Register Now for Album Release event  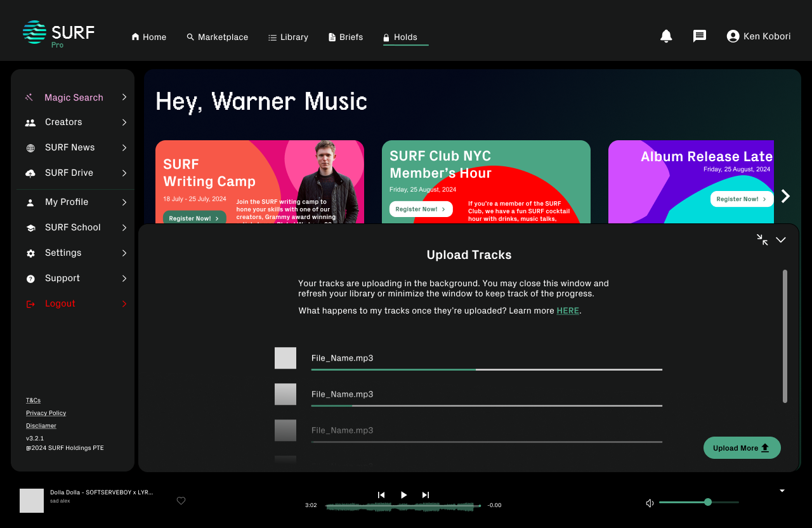[742, 199]
